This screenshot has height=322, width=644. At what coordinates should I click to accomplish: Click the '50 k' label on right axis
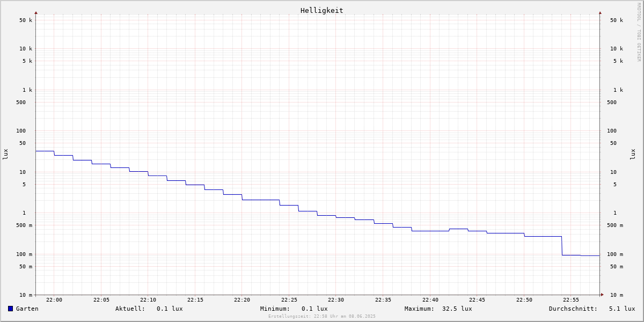(617, 20)
